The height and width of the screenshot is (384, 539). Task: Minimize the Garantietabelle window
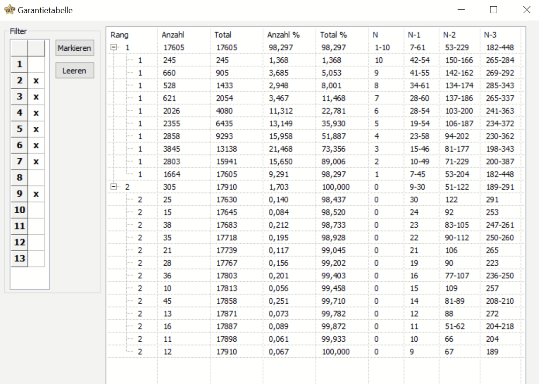click(x=461, y=10)
